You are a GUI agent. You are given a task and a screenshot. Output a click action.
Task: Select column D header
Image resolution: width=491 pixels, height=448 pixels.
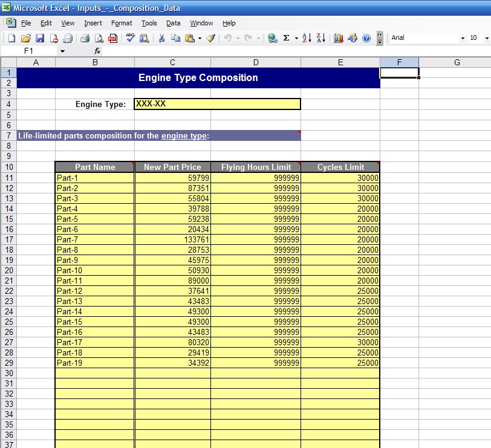point(255,62)
